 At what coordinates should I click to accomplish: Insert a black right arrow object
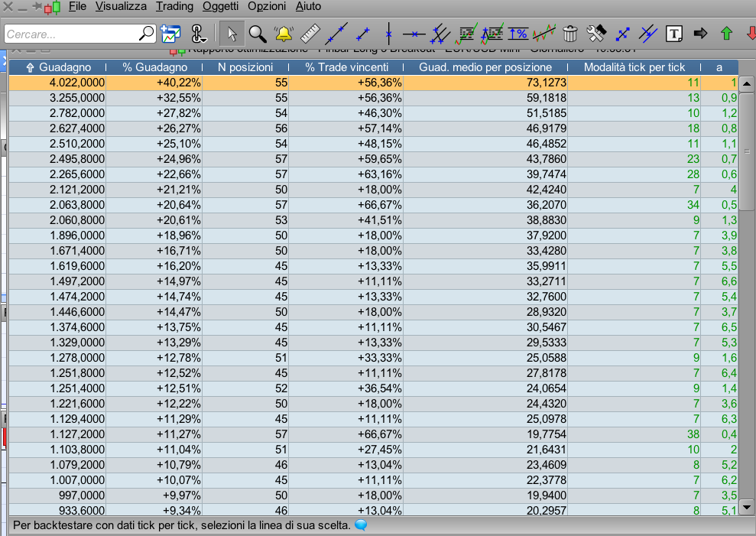point(700,34)
